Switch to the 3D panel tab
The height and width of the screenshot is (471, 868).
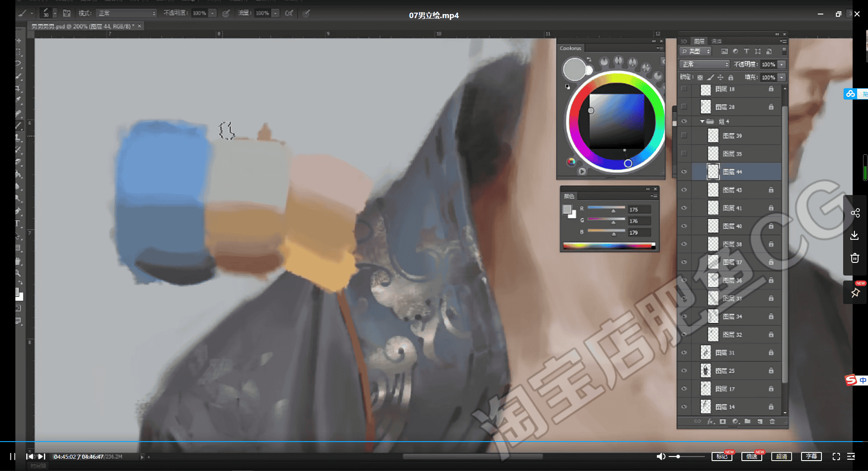coord(684,41)
